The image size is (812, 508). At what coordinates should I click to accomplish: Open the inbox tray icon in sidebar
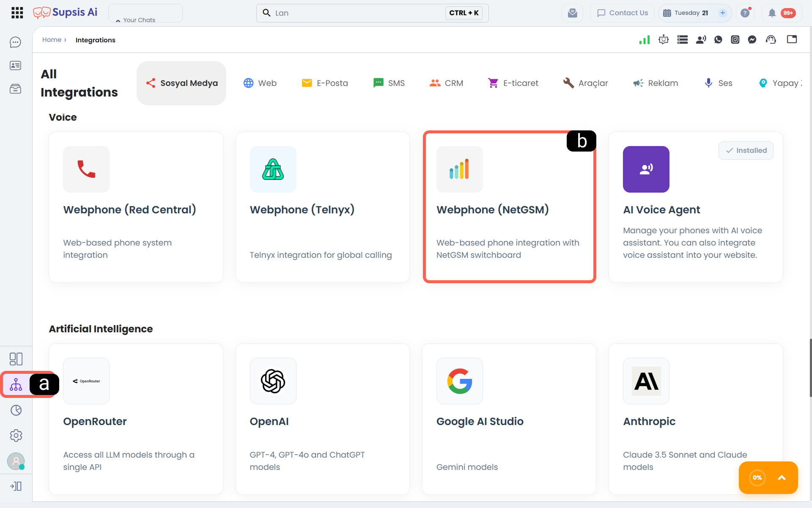point(16,89)
